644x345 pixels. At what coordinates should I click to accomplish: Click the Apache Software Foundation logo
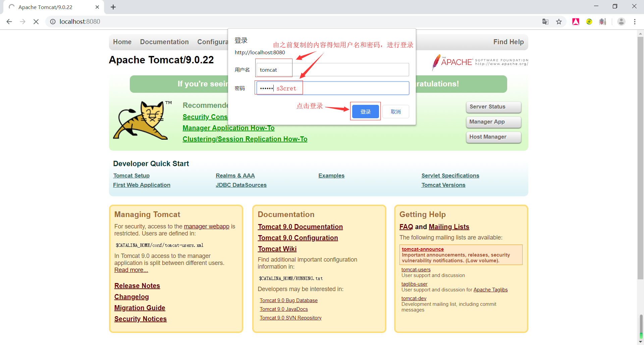[x=480, y=62]
